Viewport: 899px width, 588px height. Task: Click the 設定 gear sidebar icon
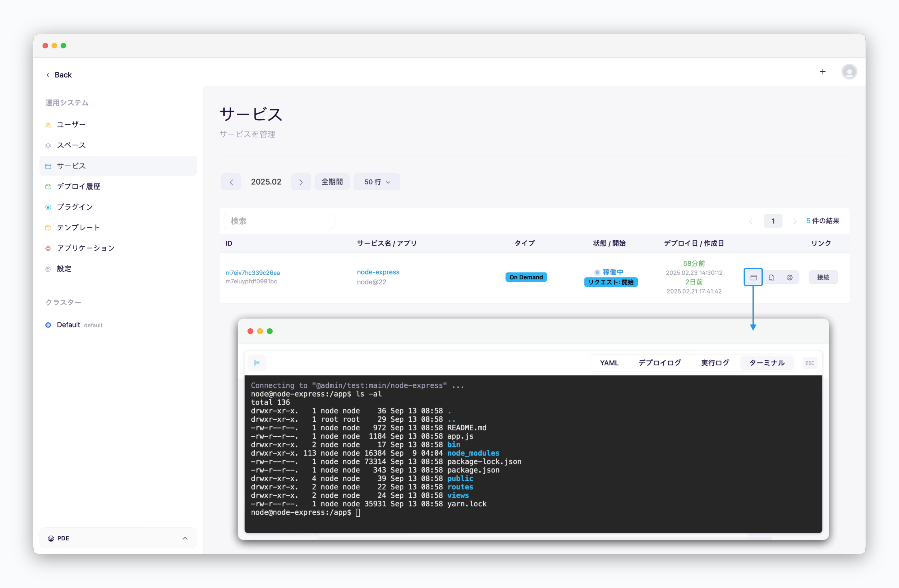(x=48, y=269)
